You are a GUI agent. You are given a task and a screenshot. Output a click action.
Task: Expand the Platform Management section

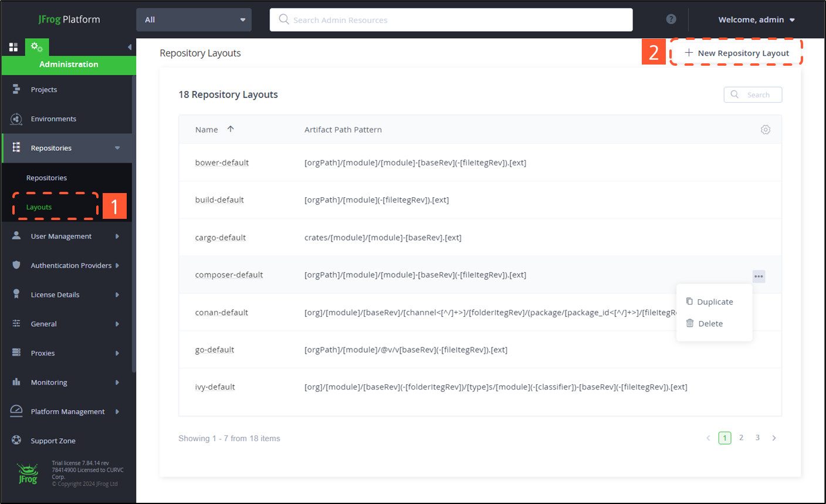point(67,412)
